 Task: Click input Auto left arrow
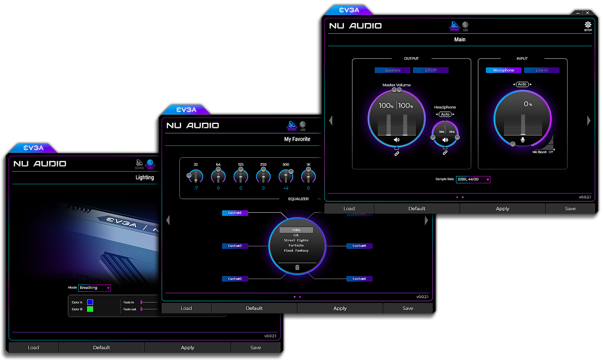pyautogui.click(x=514, y=85)
